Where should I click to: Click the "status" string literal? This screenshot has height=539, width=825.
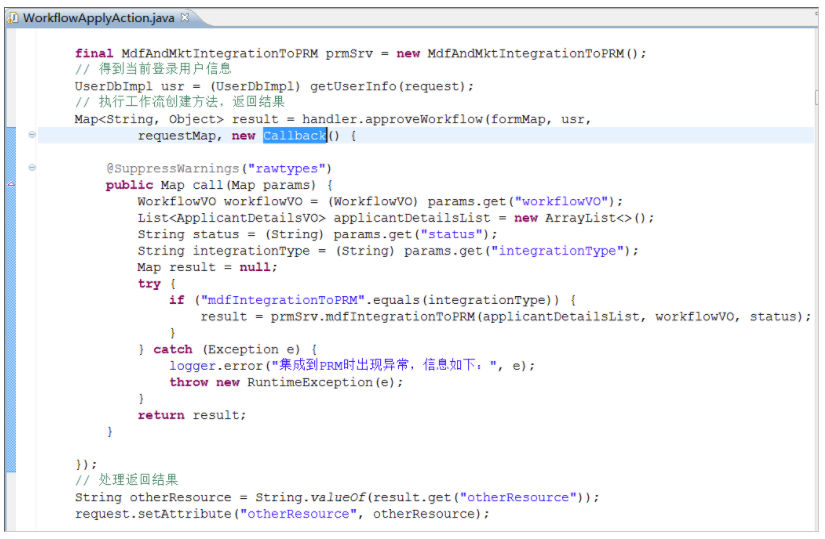452,234
